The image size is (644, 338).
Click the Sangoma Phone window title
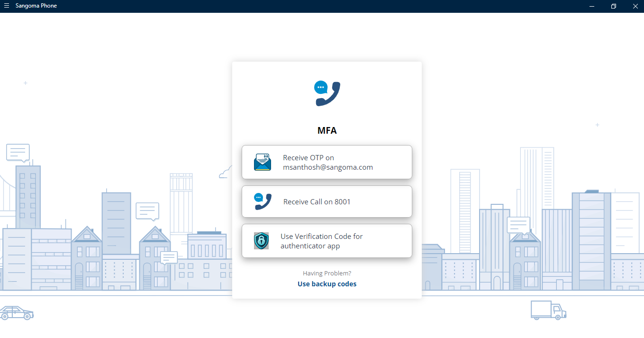pos(36,6)
